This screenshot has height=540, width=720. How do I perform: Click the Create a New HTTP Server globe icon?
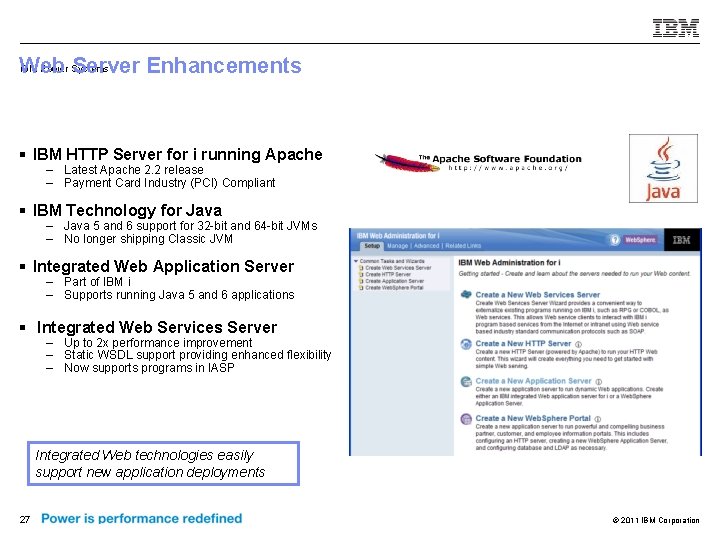click(x=466, y=344)
